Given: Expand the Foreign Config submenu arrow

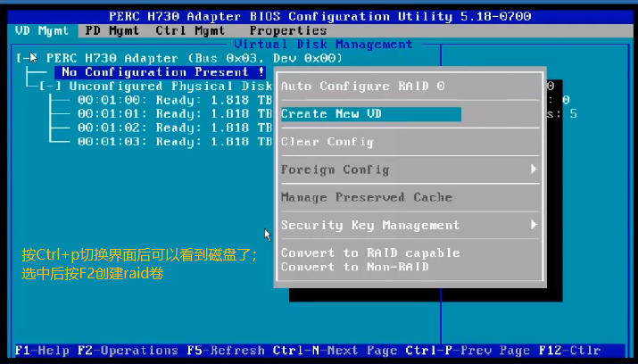Looking at the screenshot, I should (534, 170).
